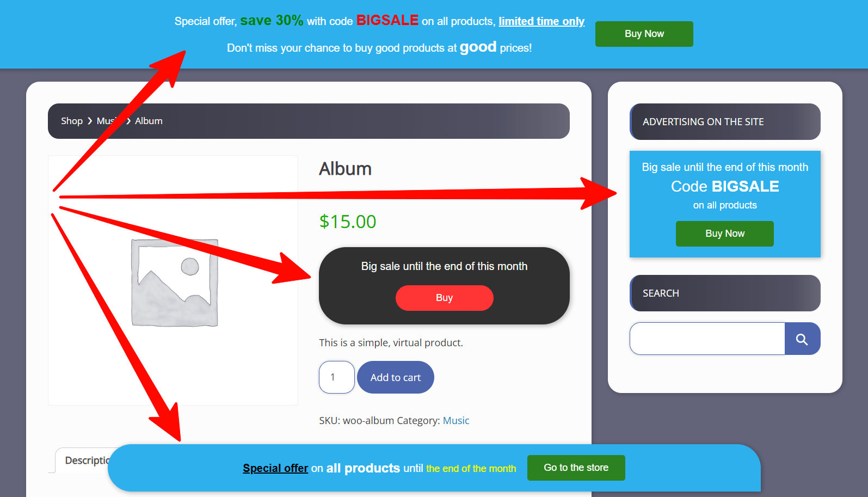Click the quantity input field
Screen dimensions: 868x497
pos(336,377)
